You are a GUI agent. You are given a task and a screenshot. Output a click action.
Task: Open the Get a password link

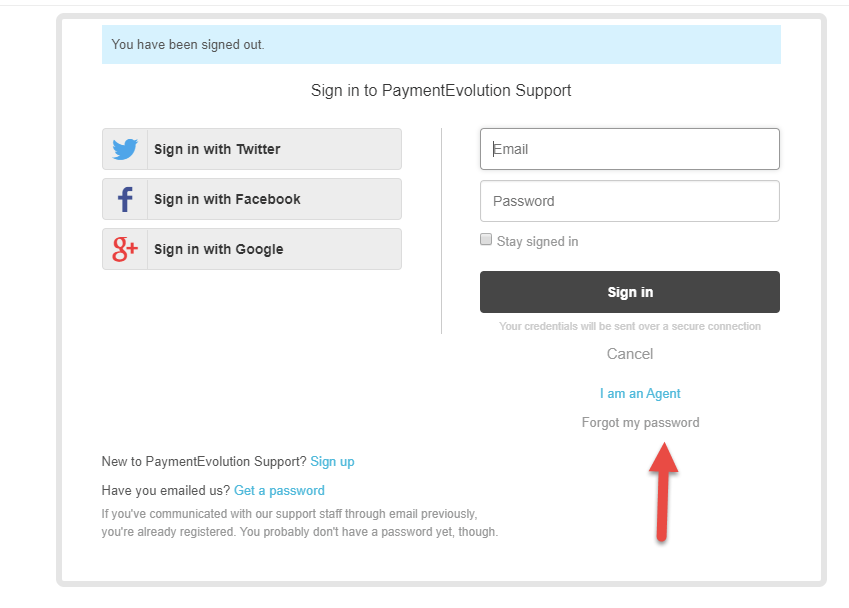(279, 490)
